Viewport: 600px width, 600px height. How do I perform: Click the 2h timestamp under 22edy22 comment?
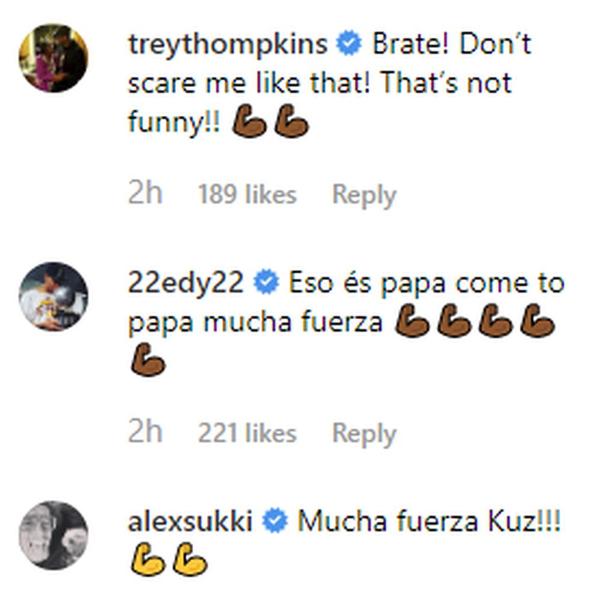[x=145, y=432]
